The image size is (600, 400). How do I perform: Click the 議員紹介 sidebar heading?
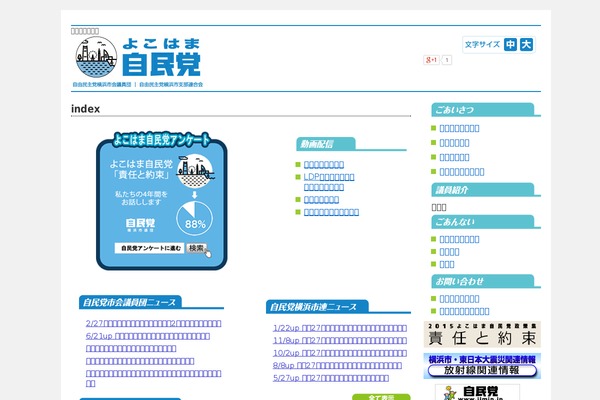pos(486,190)
